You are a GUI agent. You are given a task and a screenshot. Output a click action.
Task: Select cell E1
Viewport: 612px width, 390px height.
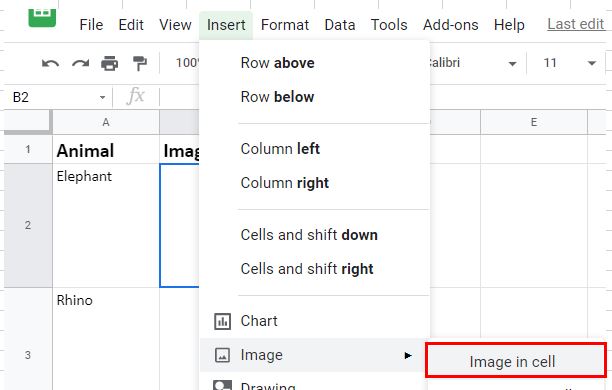pyautogui.click(x=534, y=150)
